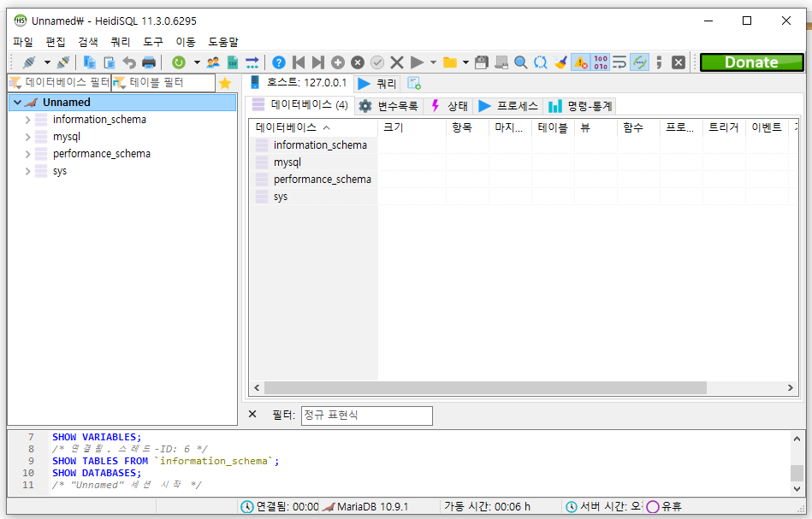
Task: Sort by the 데이터베이스 column header
Action: click(314, 127)
